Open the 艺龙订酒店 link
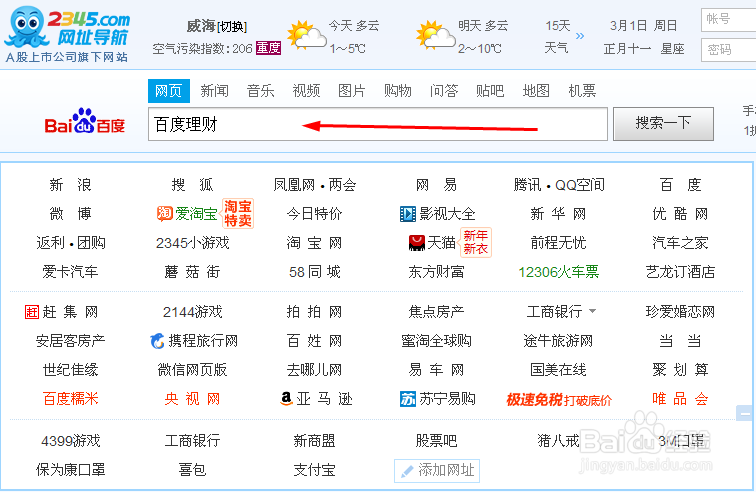The width and height of the screenshot is (756, 492). tap(680, 272)
